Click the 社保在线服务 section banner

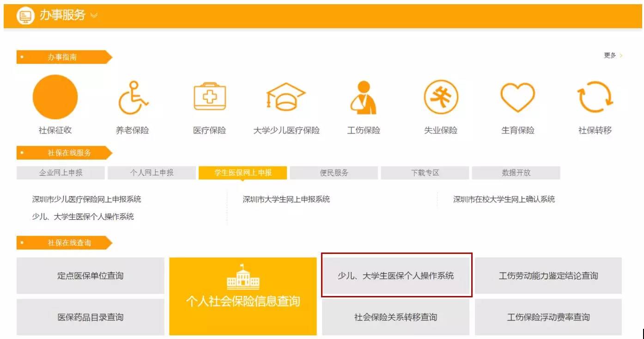pyautogui.click(x=64, y=153)
